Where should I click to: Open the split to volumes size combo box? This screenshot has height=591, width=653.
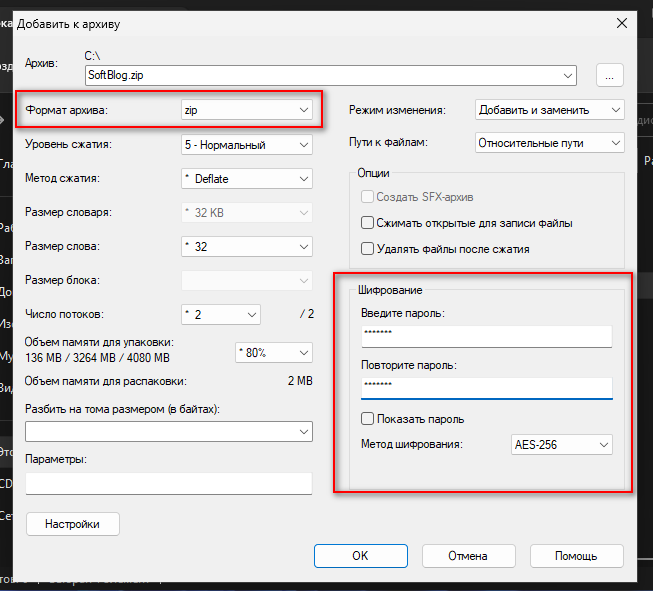(x=169, y=431)
